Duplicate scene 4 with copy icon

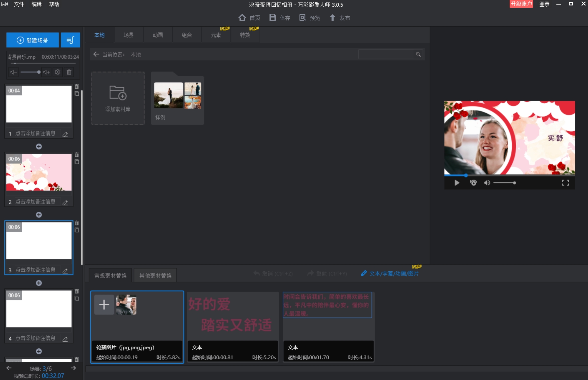click(x=77, y=299)
